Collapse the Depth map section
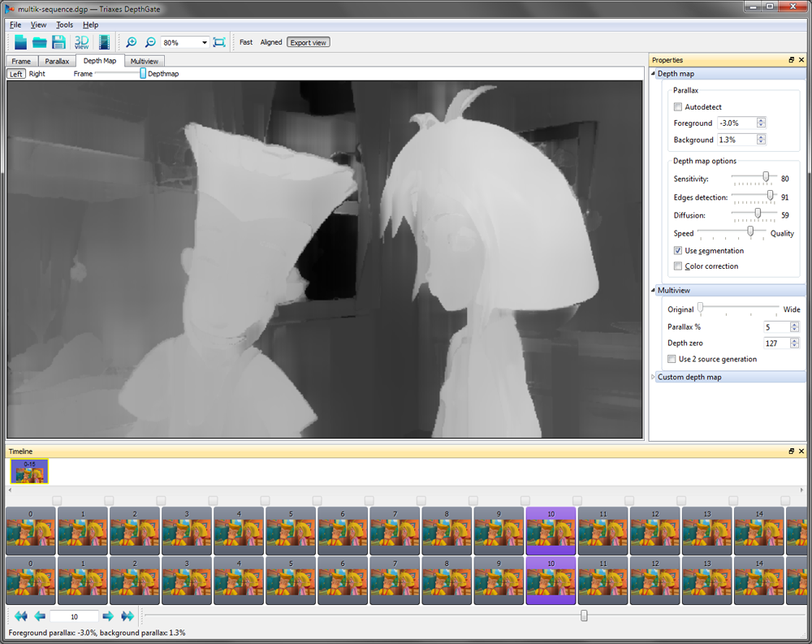Image resolution: width=812 pixels, height=644 pixels. pos(653,74)
